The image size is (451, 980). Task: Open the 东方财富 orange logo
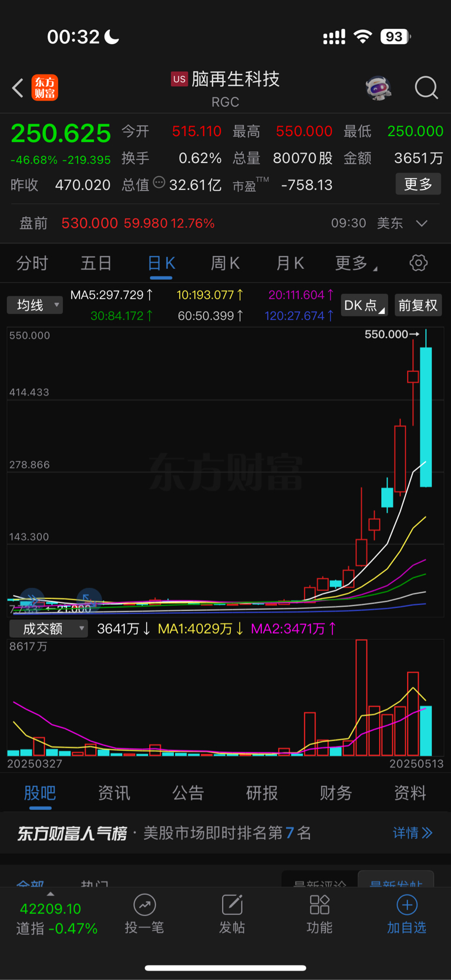45,88
